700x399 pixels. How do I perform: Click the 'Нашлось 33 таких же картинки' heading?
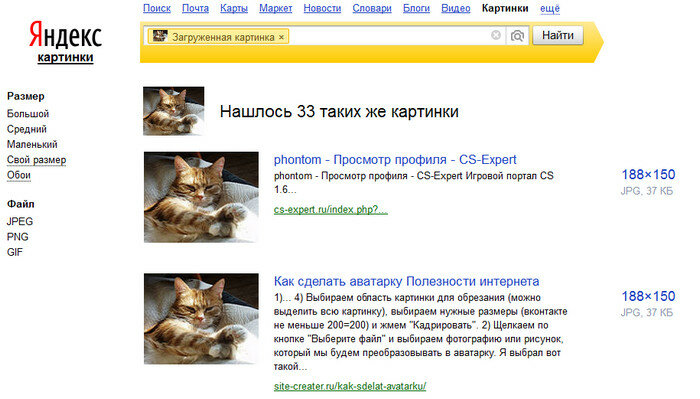[339, 111]
